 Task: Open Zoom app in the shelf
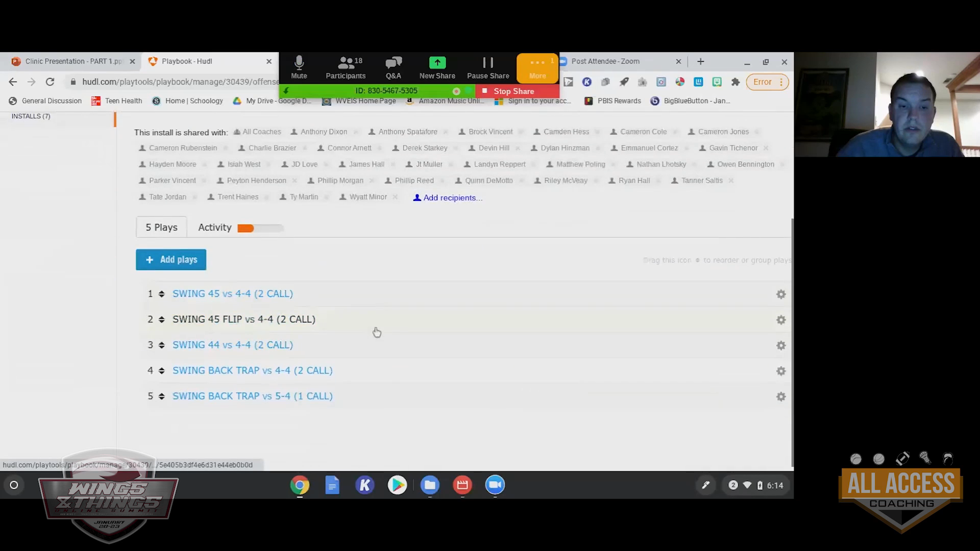point(495,485)
